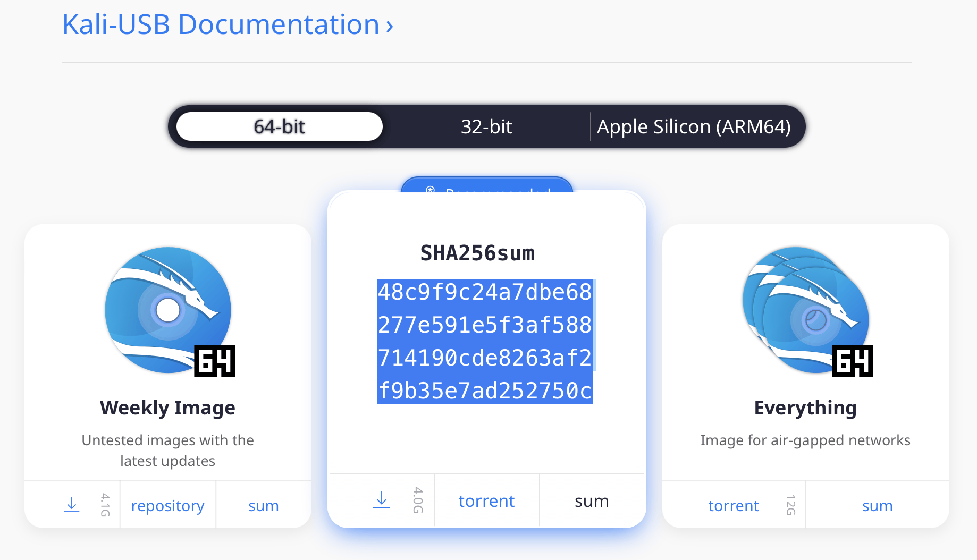Show the Everything image sum

877,506
